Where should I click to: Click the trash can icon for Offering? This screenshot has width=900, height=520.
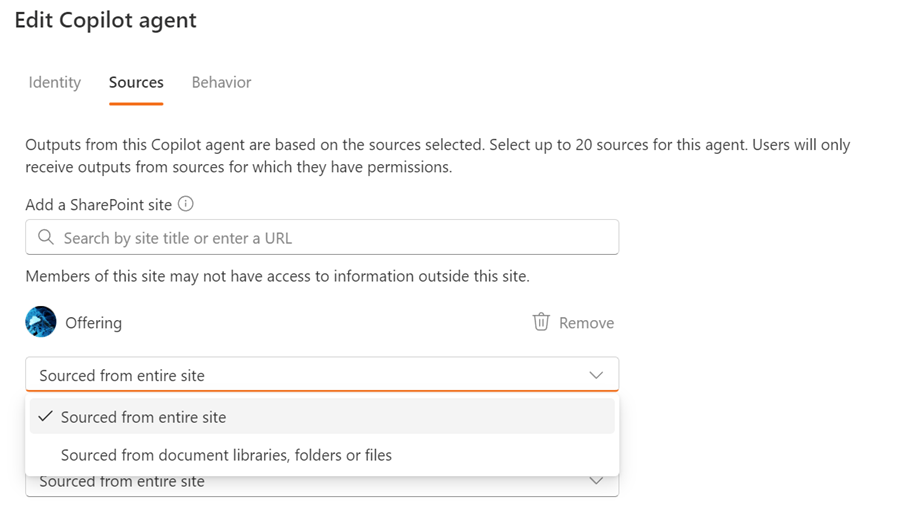pos(541,322)
